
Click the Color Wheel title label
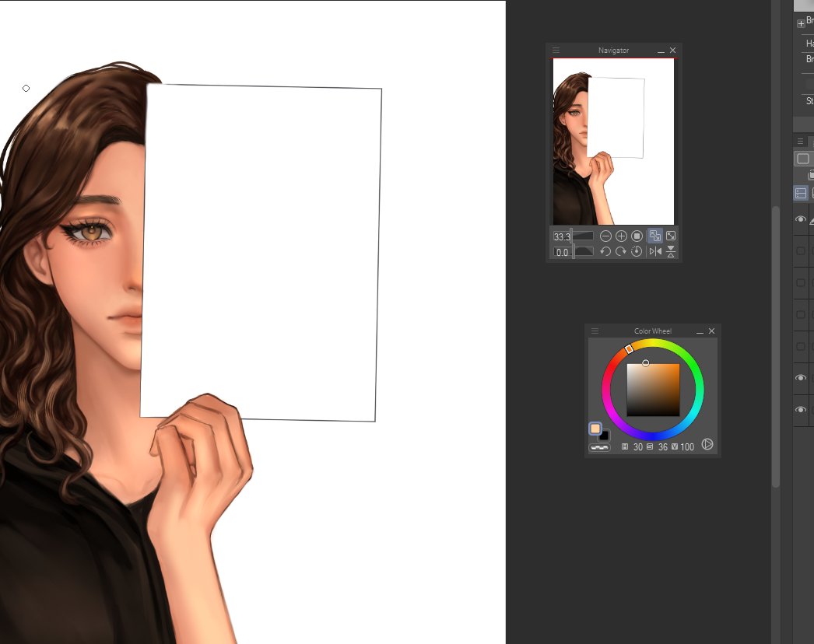click(x=653, y=331)
